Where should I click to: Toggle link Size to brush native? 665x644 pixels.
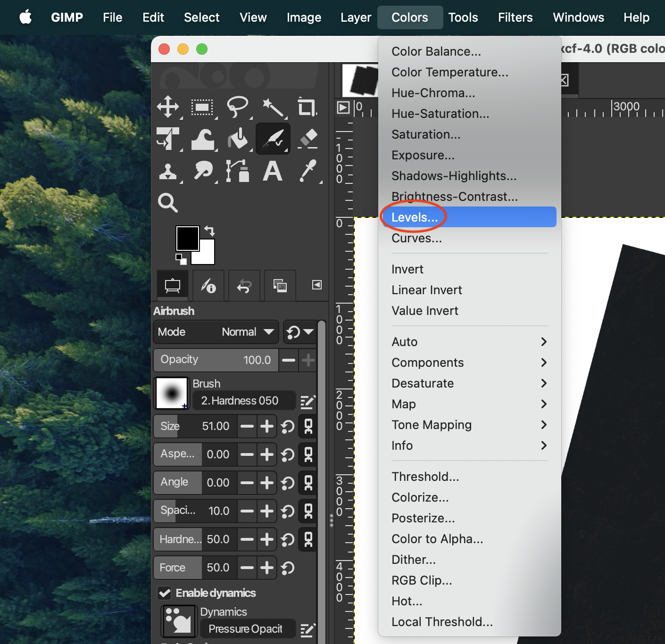(x=308, y=426)
